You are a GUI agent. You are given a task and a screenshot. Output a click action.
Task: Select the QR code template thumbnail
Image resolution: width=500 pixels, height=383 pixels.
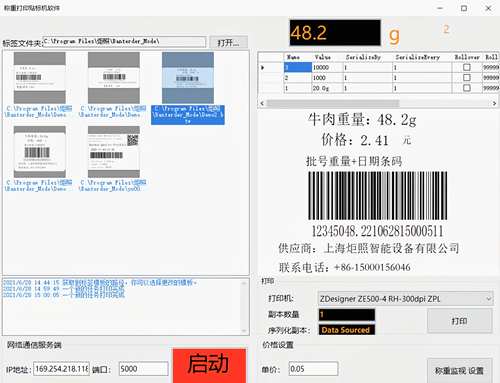pos(114,152)
